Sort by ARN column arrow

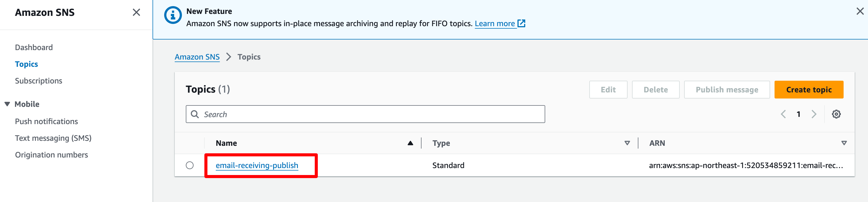(844, 143)
